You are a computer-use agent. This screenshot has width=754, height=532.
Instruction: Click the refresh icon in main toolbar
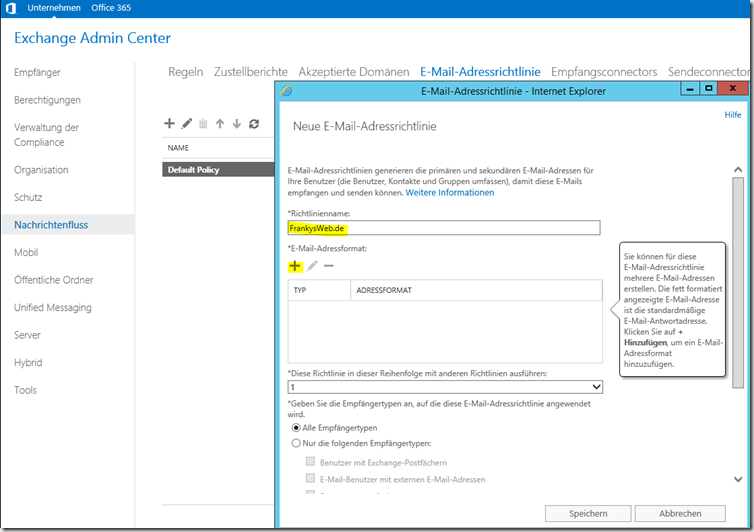[254, 123]
